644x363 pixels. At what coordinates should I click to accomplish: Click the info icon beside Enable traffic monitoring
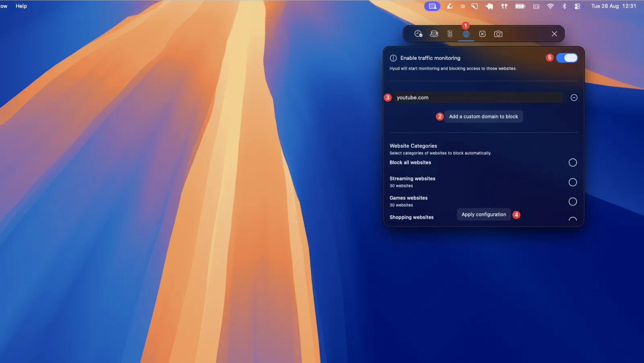pos(393,58)
